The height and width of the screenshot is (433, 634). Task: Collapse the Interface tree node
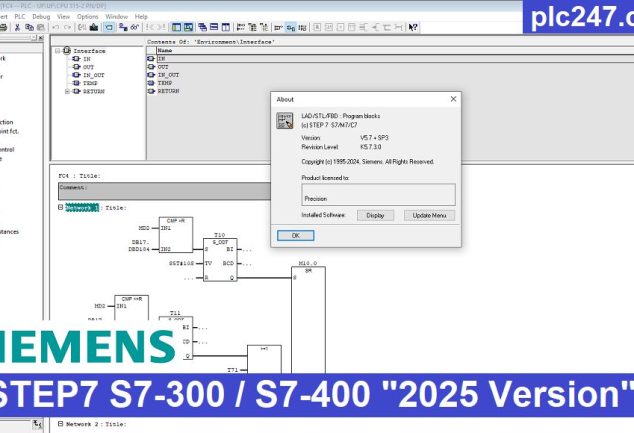coord(58,51)
